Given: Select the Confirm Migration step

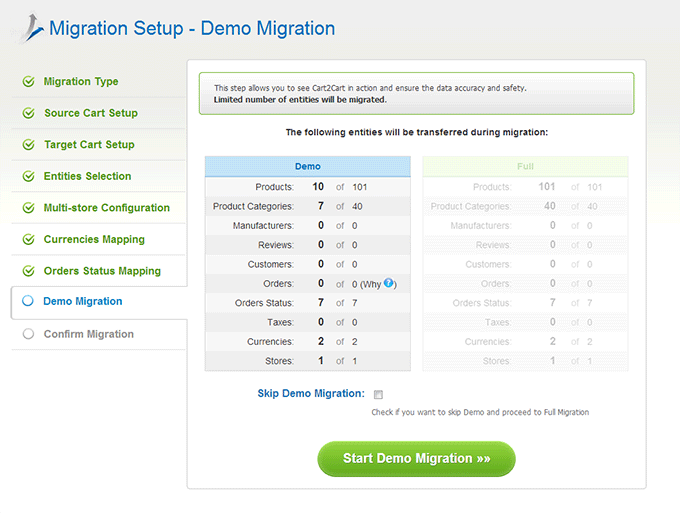Looking at the screenshot, I should pyautogui.click(x=89, y=334).
